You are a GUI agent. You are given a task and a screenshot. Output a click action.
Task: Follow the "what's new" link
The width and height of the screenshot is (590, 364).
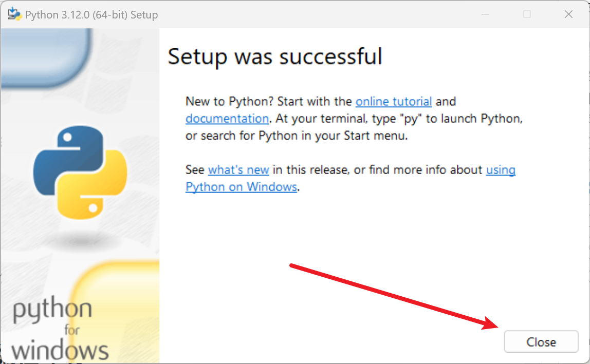(238, 169)
